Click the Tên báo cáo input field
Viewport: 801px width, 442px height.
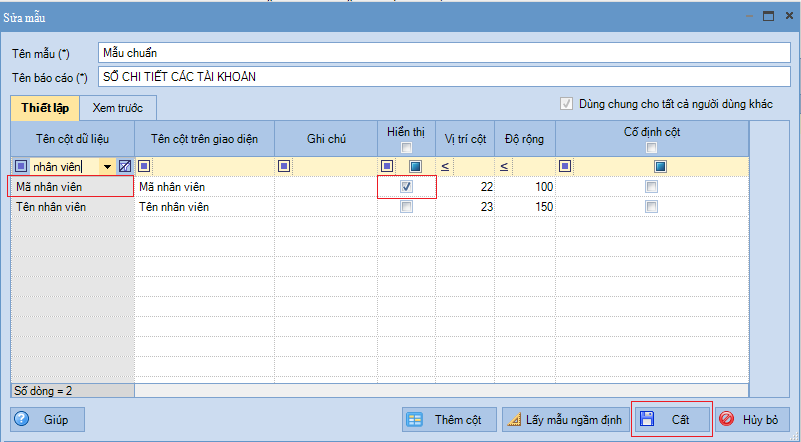[444, 77]
